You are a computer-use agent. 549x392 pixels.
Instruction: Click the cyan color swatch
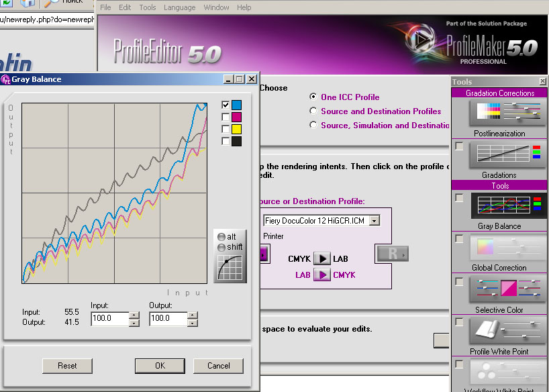tap(236, 105)
